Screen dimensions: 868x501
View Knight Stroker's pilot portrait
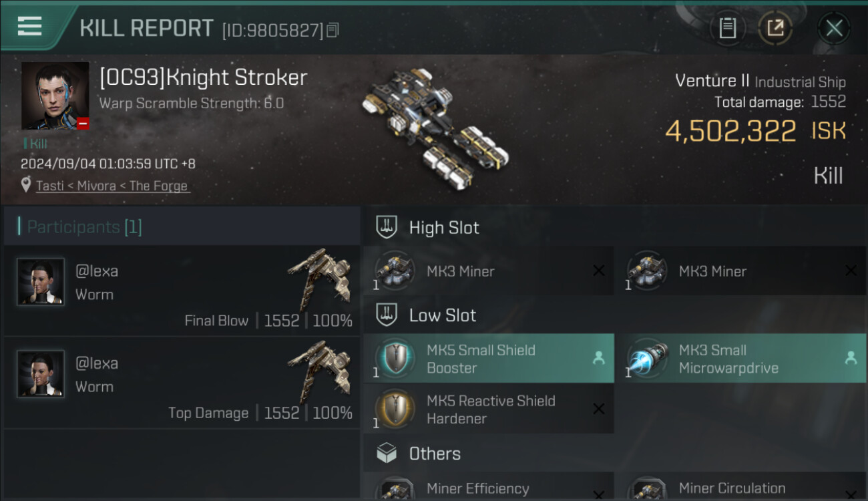click(x=55, y=96)
